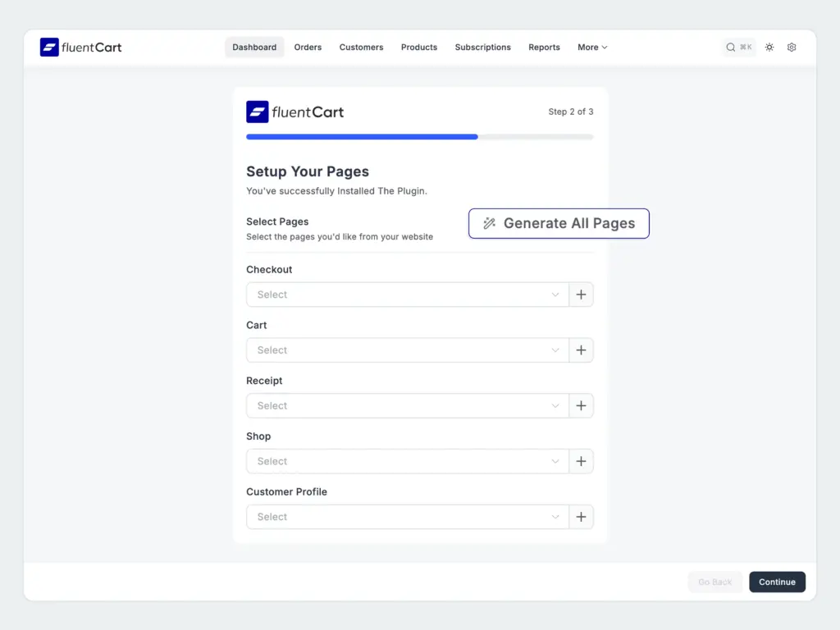Screen dimensions: 840x630
Task: Click plus icon to create Receipt page
Action: point(581,405)
